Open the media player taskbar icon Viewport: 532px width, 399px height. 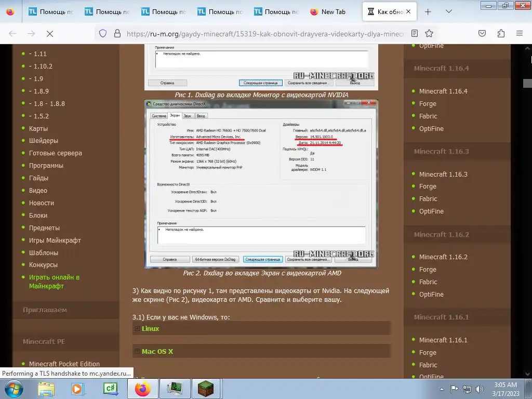[77, 389]
